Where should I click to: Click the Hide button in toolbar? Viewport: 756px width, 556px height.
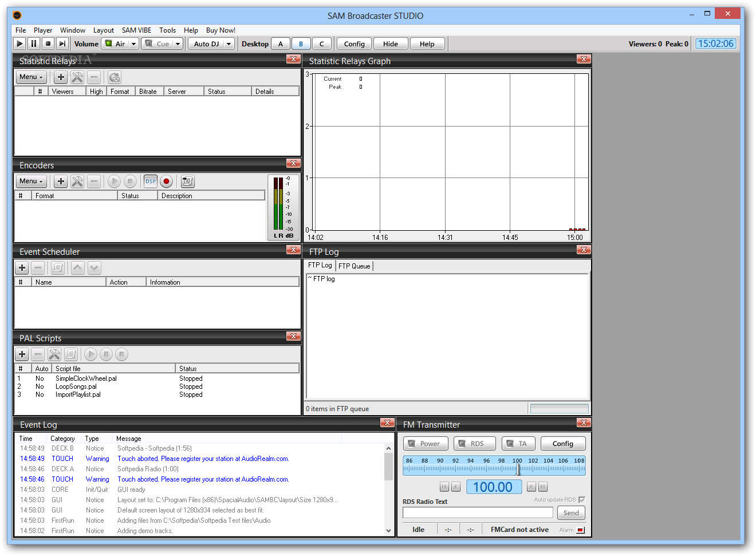click(391, 44)
